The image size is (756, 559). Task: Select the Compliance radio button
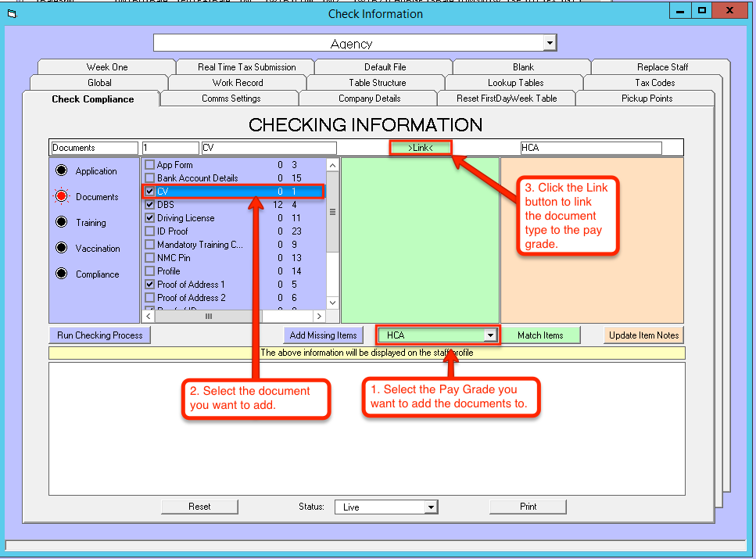click(61, 274)
